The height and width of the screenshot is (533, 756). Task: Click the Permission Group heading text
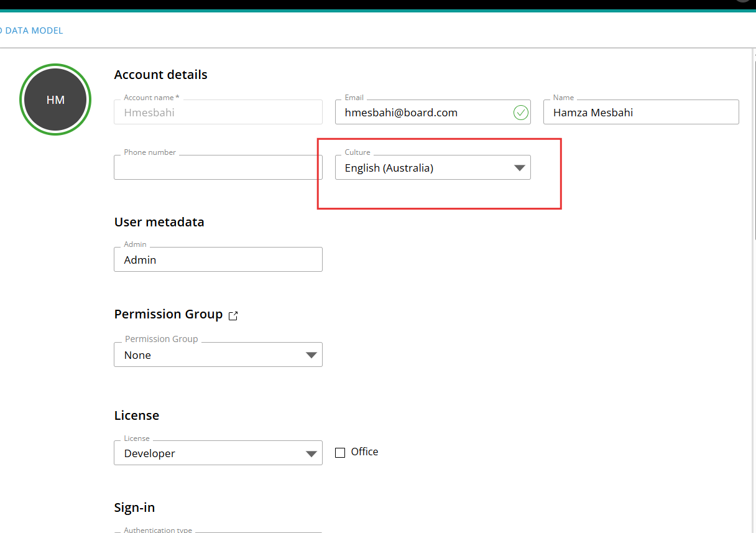pos(168,314)
